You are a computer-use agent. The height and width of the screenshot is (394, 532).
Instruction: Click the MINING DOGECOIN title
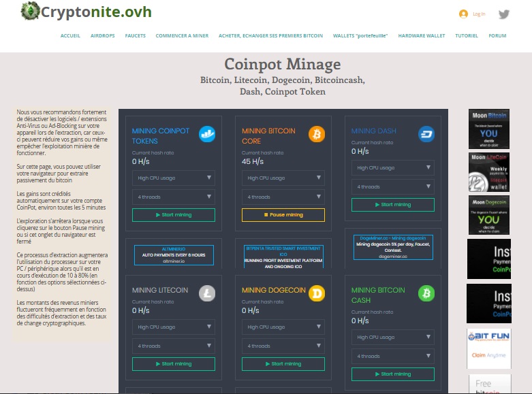pyautogui.click(x=273, y=291)
